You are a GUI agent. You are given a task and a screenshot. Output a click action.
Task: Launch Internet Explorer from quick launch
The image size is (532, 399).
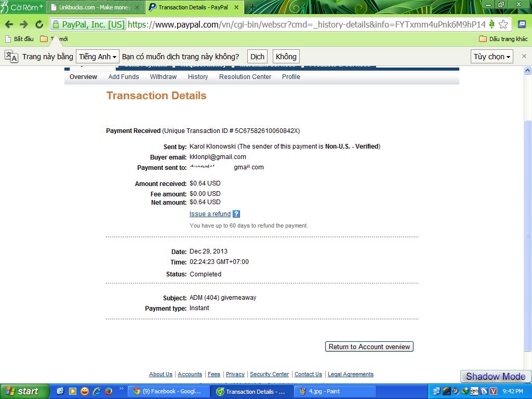tap(97, 392)
